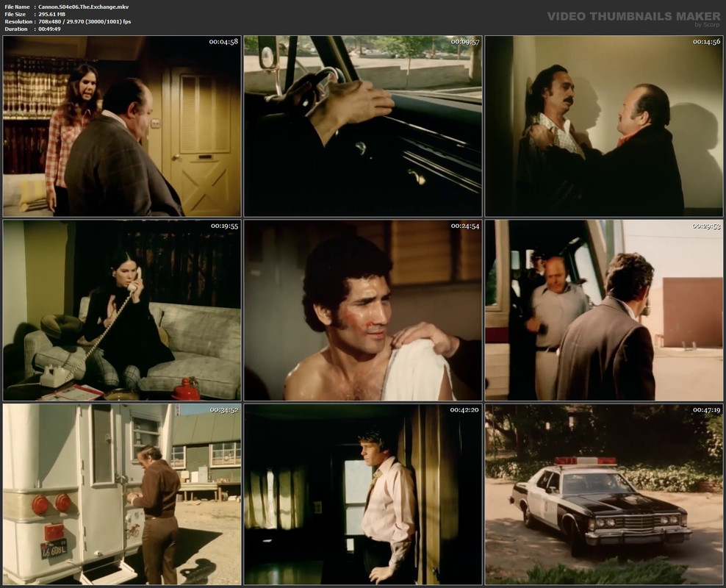The height and width of the screenshot is (588, 726).
Task: Select the steering wheel thumbnail at 00:09:57
Action: (x=363, y=126)
